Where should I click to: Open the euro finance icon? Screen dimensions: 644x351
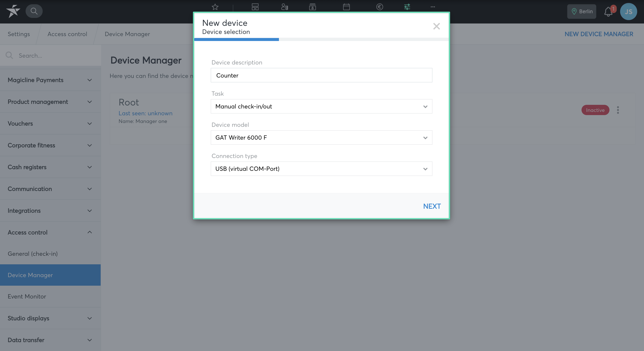(x=380, y=7)
